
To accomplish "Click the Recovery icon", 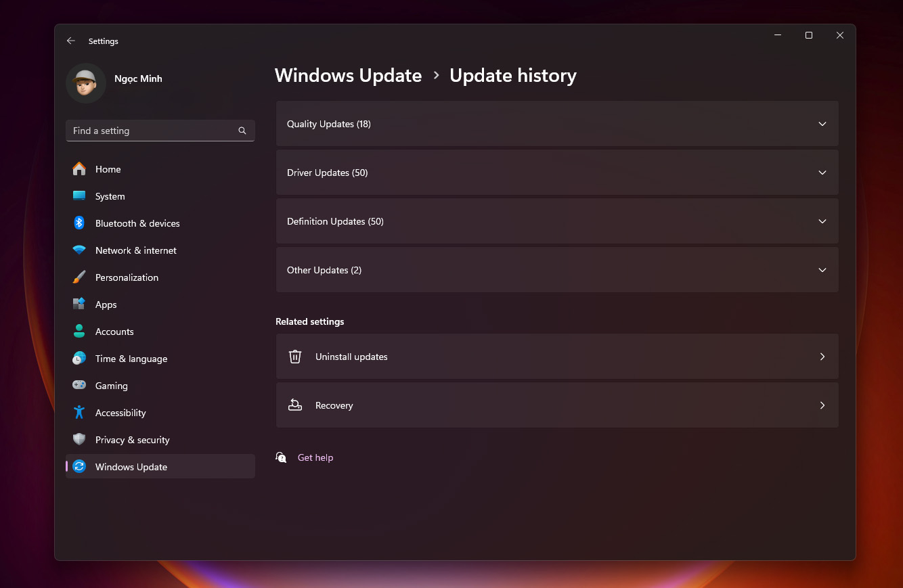I will click(295, 405).
